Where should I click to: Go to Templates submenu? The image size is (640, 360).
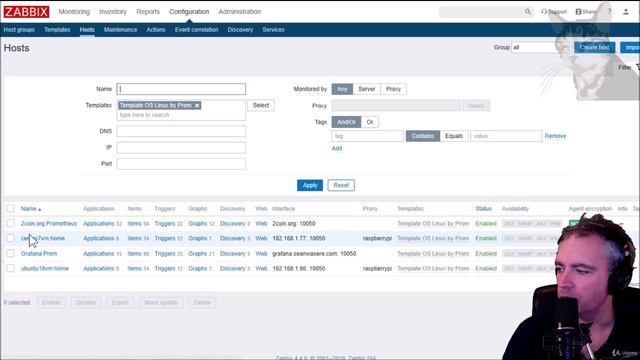57,30
